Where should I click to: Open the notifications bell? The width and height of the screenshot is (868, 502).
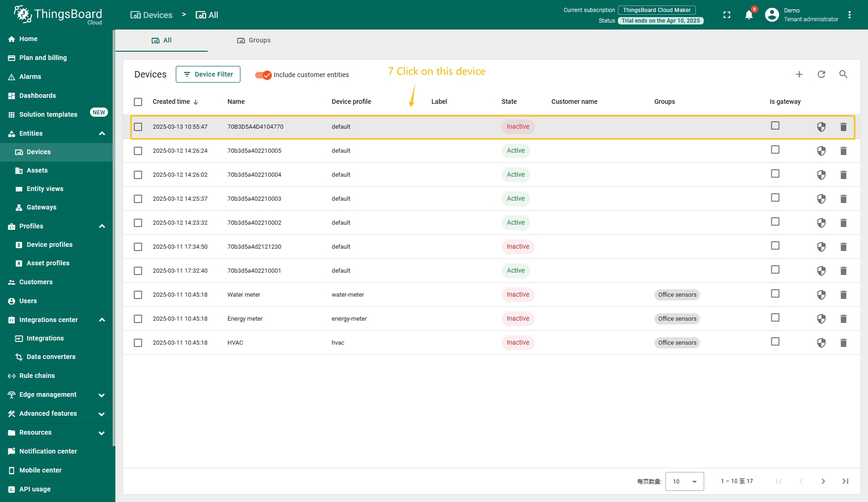click(749, 15)
